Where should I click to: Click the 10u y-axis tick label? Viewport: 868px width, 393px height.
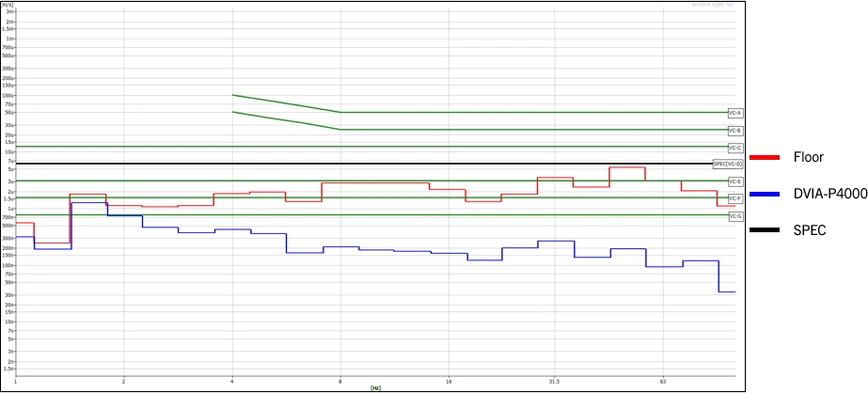pyautogui.click(x=9, y=152)
